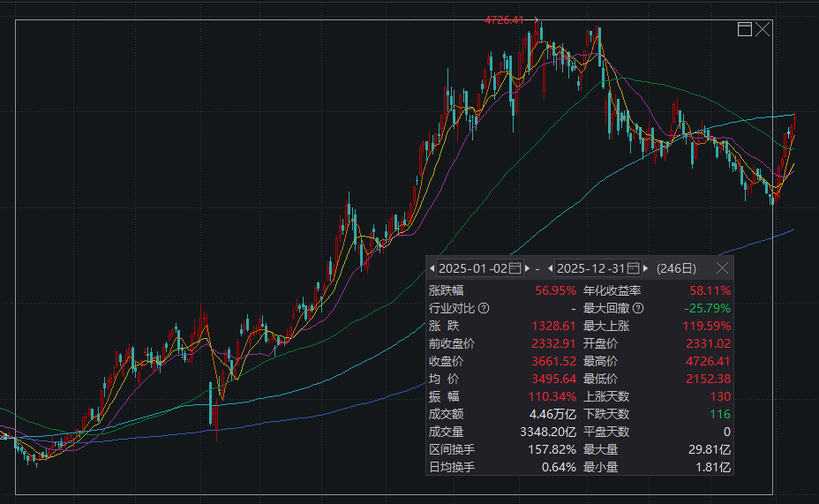Screen dimensions: 819x504
Task: Select the 涨跌幅 56.95% value
Action: pyautogui.click(x=555, y=290)
